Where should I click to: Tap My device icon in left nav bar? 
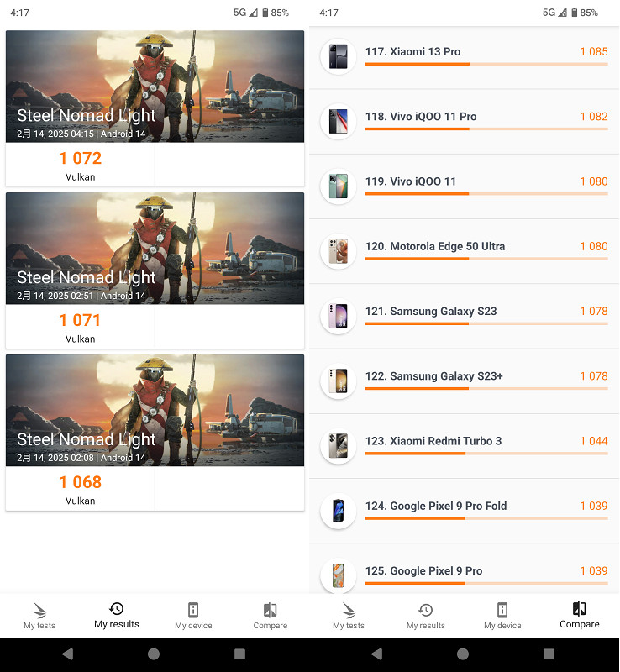tap(193, 610)
